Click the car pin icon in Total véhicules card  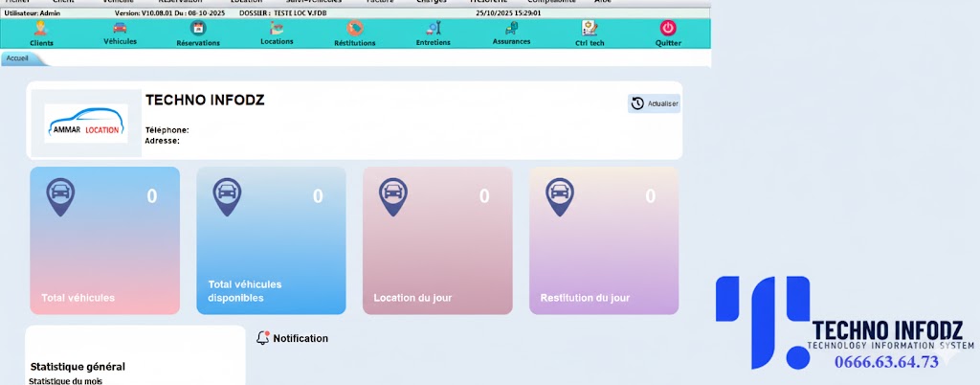[61, 196]
